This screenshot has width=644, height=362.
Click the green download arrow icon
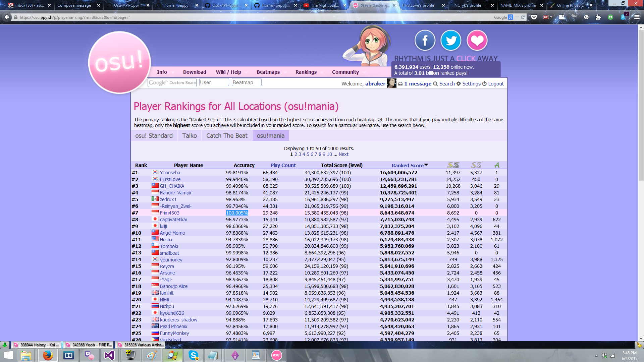click(5, 345)
